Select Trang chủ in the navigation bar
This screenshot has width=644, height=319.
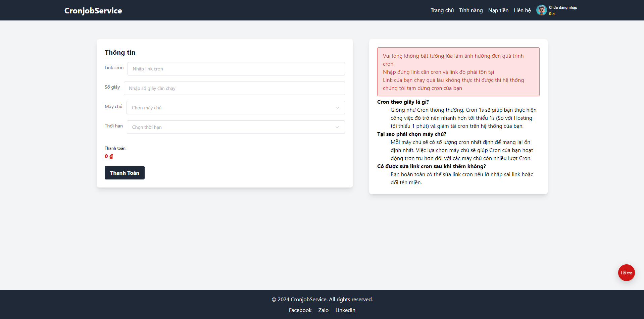[442, 10]
